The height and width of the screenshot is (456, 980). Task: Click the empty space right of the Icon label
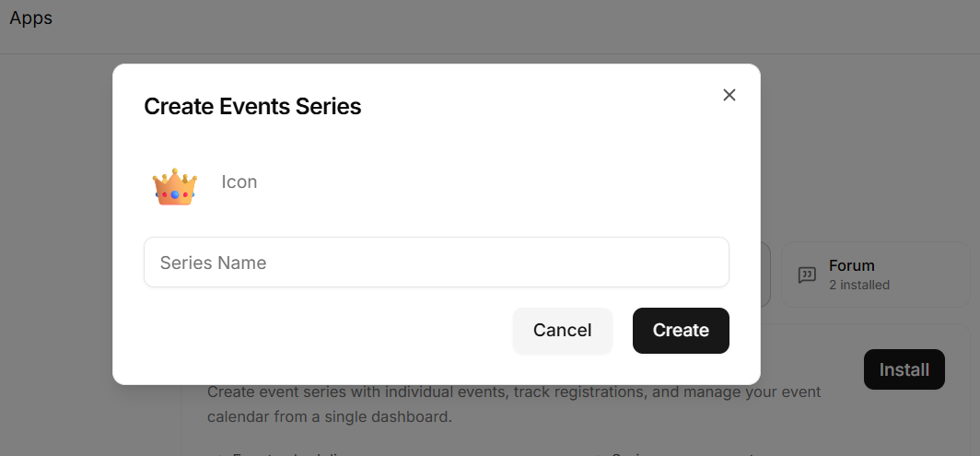point(494,182)
